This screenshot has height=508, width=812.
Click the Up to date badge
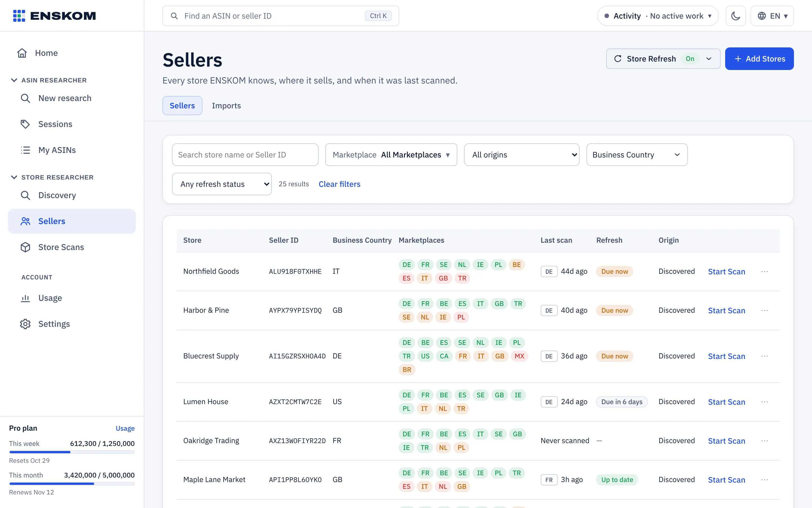pyautogui.click(x=617, y=480)
